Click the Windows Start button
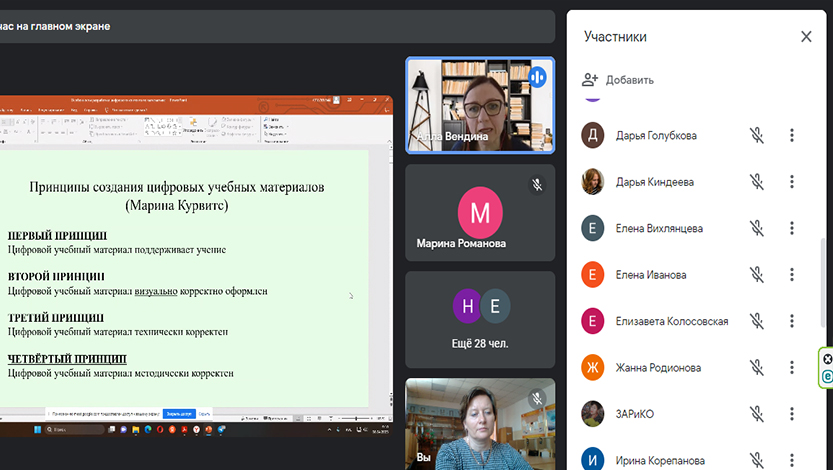 coord(39,429)
